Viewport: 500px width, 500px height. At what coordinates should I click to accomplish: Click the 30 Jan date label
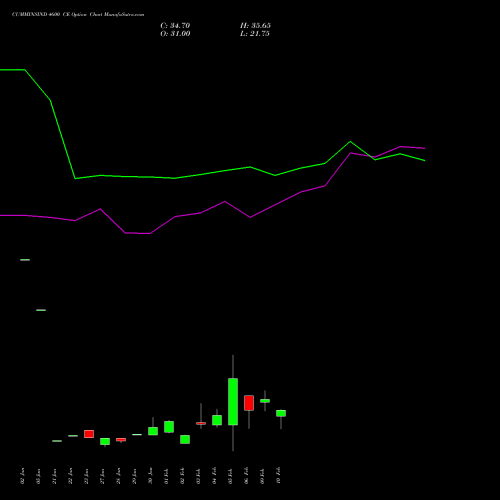(x=150, y=476)
